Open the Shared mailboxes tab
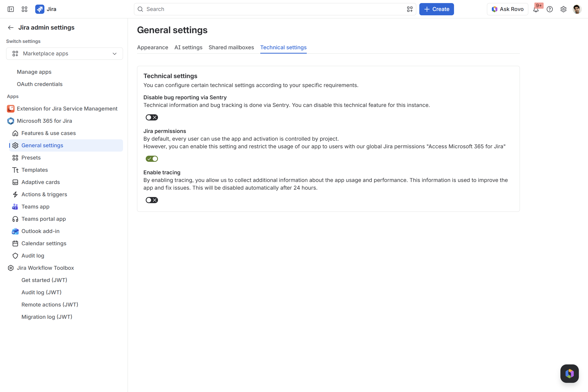This screenshot has height=392, width=588. tap(231, 47)
